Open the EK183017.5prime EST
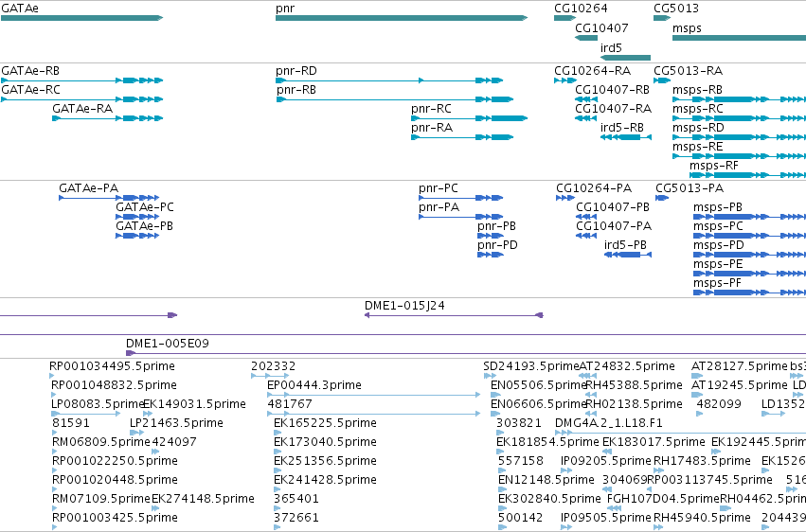This screenshot has height=532, width=806. coord(606,452)
